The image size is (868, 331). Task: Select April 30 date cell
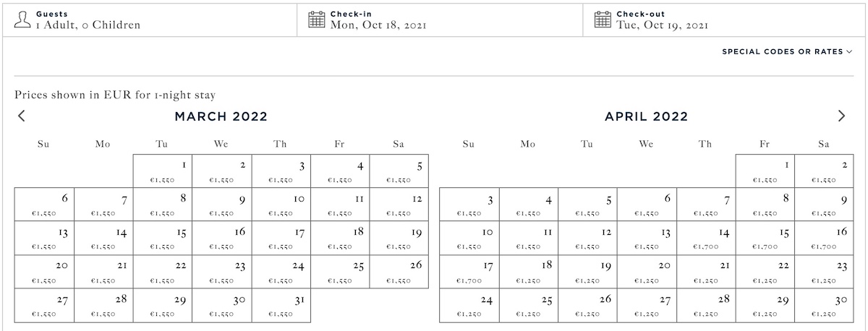pyautogui.click(x=824, y=306)
